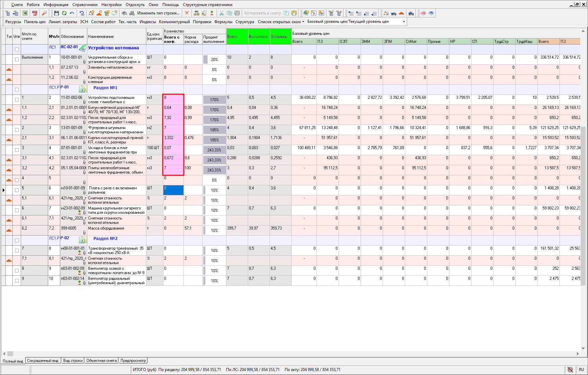
Task: Switch to the Объектная смета tab
Action: 101,361
